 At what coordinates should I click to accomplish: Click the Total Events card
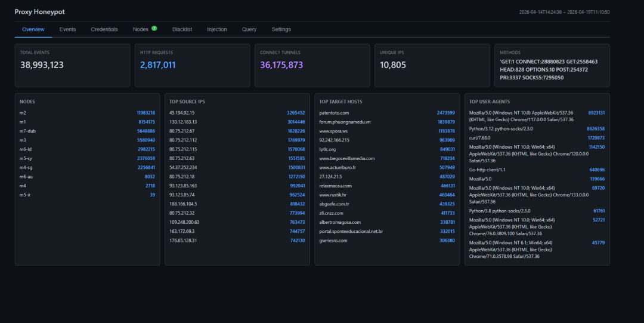coord(72,66)
